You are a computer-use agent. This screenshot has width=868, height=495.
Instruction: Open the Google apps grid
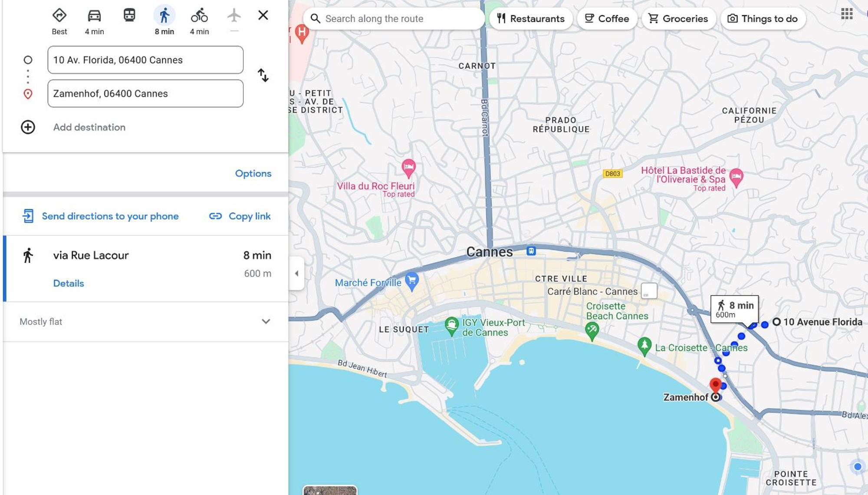coord(847,14)
